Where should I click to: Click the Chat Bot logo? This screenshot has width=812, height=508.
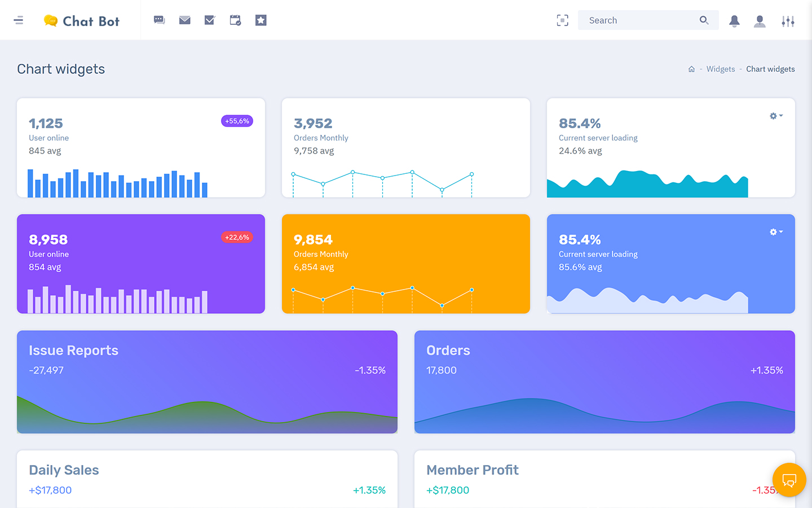click(x=82, y=21)
